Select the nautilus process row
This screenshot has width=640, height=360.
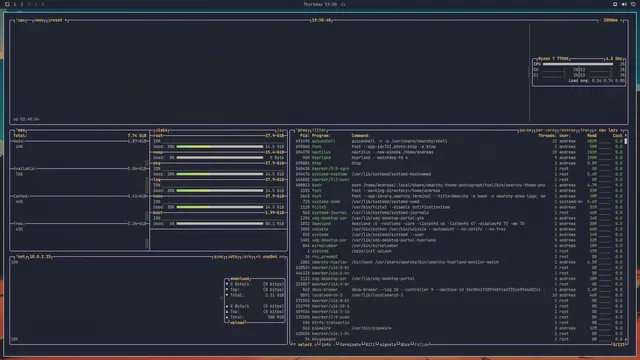459,152
